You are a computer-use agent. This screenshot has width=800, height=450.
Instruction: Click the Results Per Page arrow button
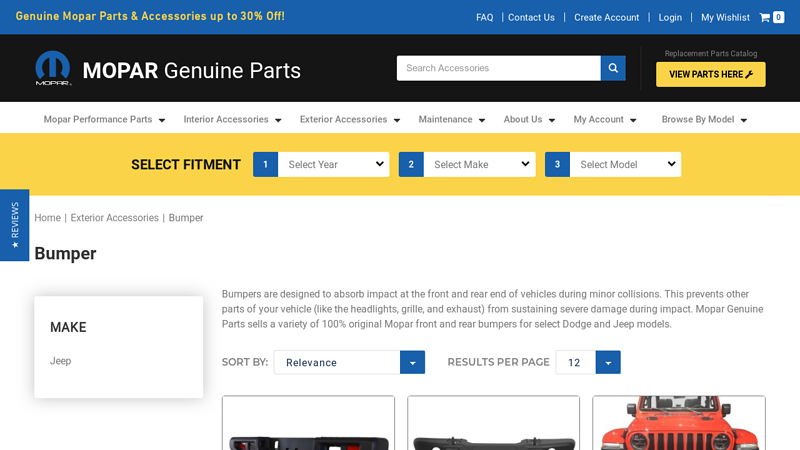(x=608, y=362)
